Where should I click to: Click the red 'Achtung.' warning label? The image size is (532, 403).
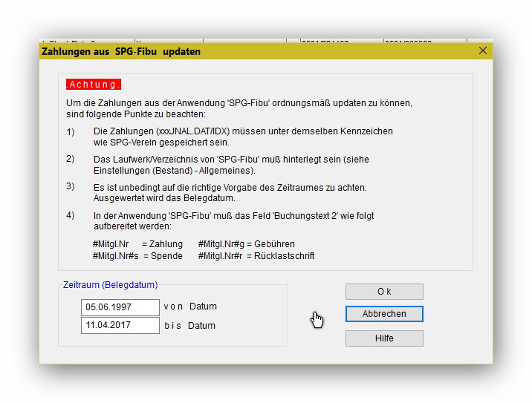coord(94,85)
